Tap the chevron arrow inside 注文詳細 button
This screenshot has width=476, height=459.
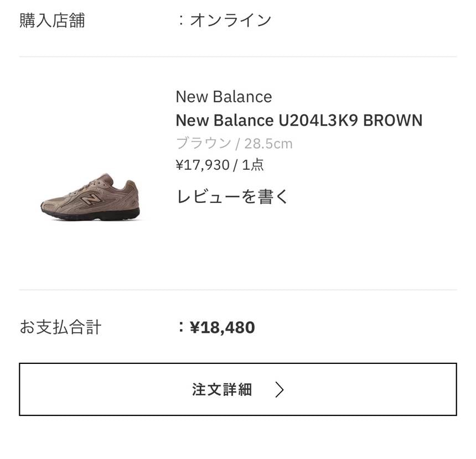click(x=280, y=389)
